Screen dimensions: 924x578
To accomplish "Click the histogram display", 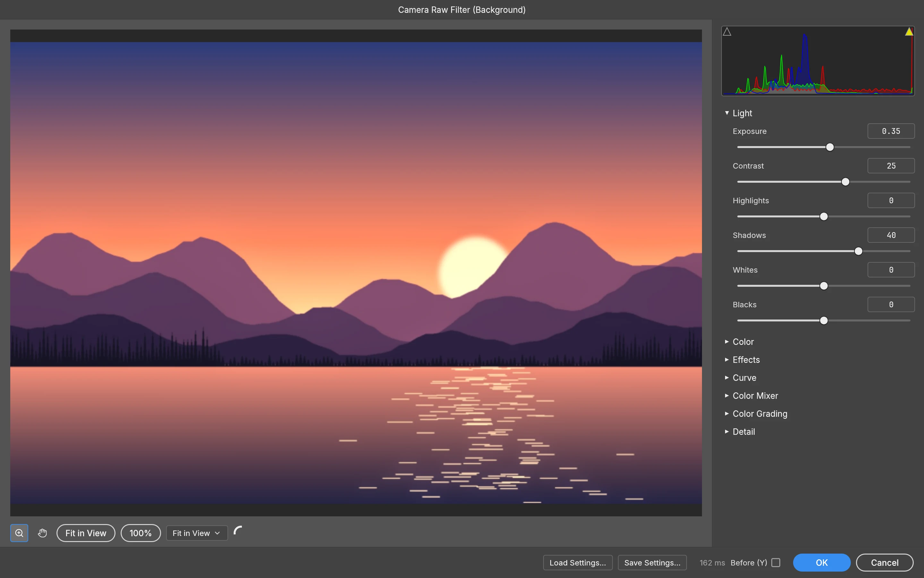I will pyautogui.click(x=817, y=61).
